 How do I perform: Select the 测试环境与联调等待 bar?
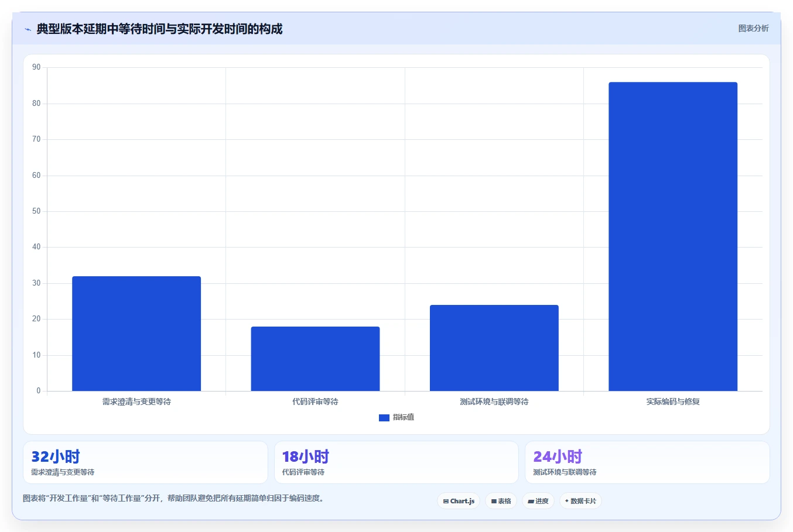click(494, 348)
